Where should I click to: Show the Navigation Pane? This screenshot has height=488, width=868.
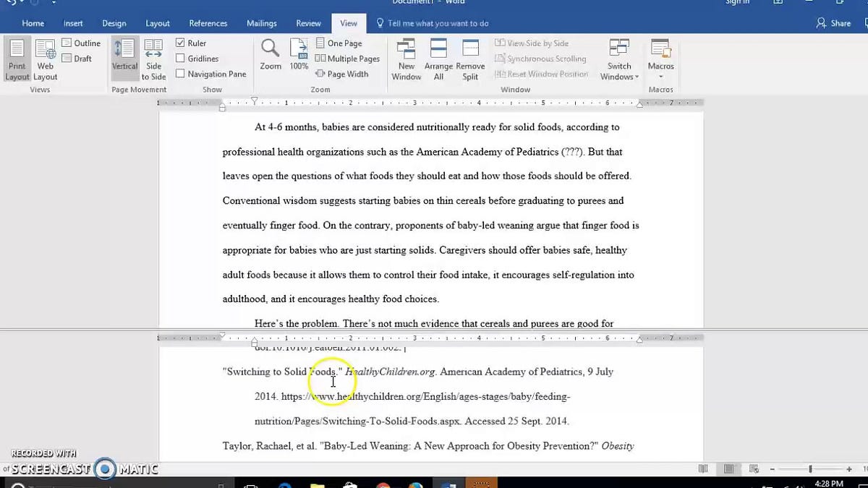182,74
